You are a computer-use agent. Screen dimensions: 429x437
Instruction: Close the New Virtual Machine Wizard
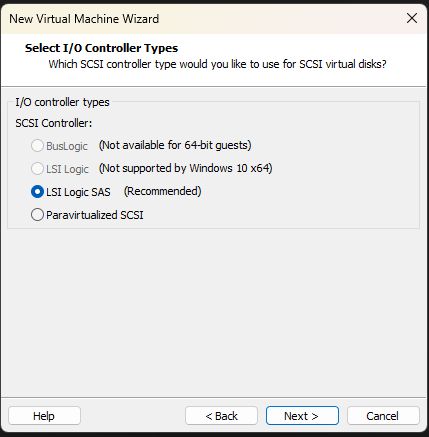coord(412,18)
